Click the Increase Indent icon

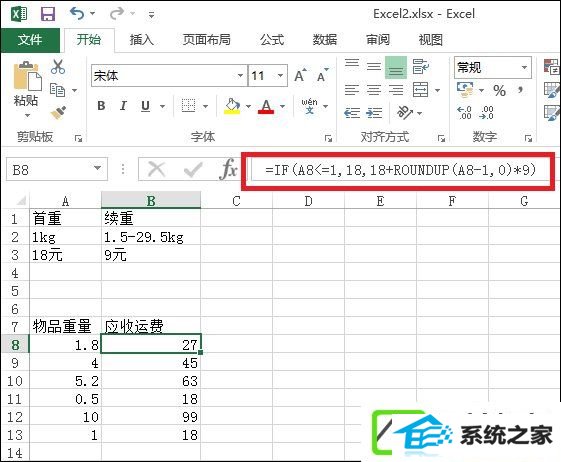[374, 113]
